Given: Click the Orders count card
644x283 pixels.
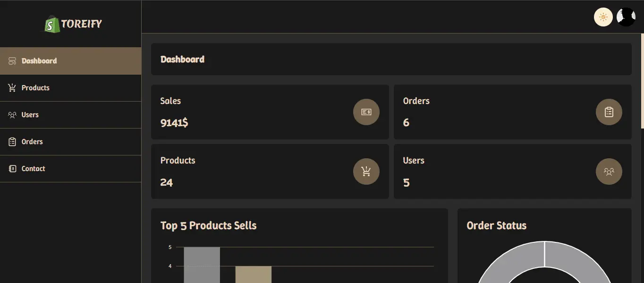Looking at the screenshot, I should [x=512, y=112].
